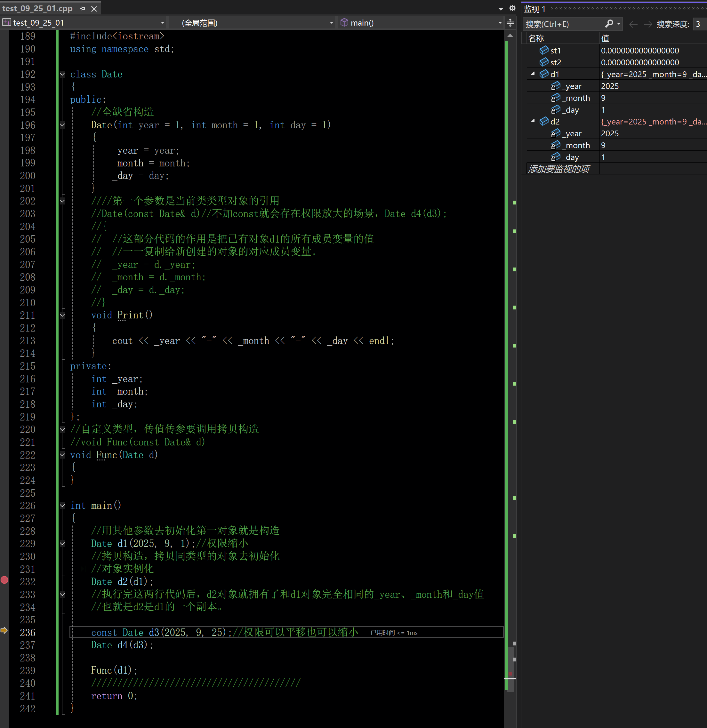707x728 pixels.
Task: Select _day under d1
Action: click(x=617, y=109)
